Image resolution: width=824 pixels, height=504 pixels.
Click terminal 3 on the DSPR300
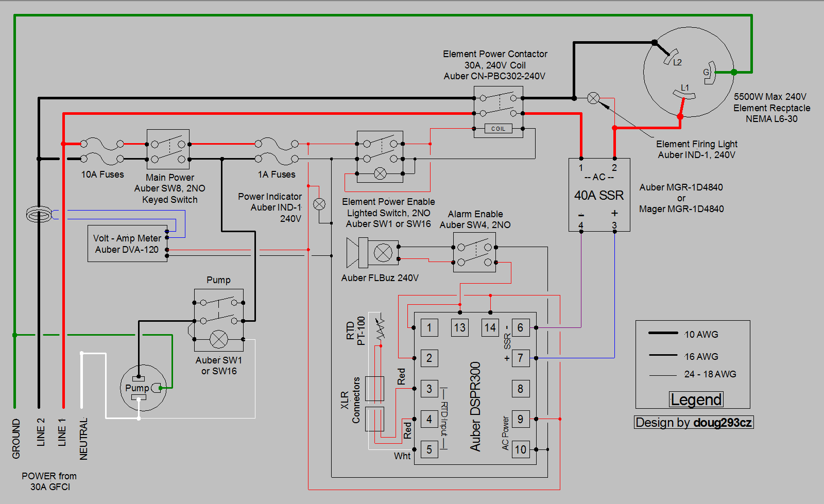[x=430, y=389]
